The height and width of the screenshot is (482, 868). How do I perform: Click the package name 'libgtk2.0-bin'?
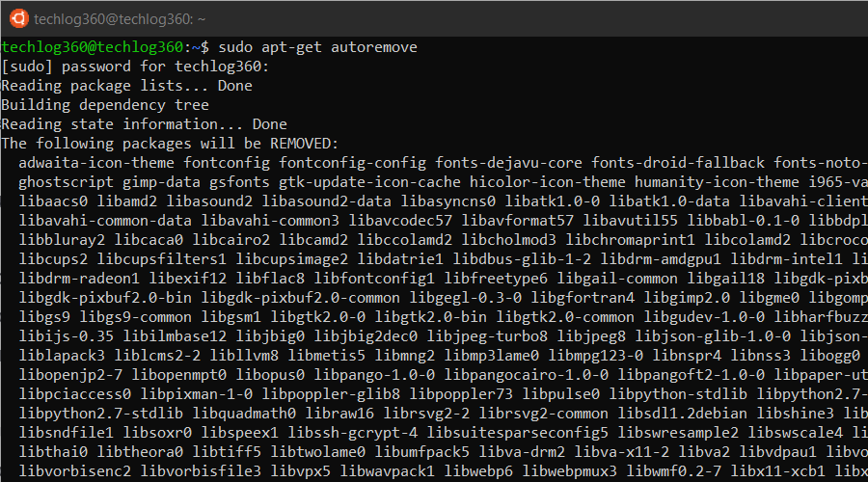pyautogui.click(x=431, y=318)
